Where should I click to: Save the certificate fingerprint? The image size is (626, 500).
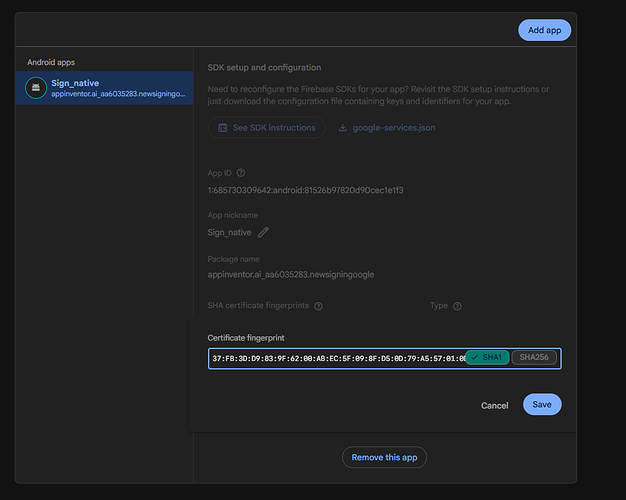pos(542,405)
